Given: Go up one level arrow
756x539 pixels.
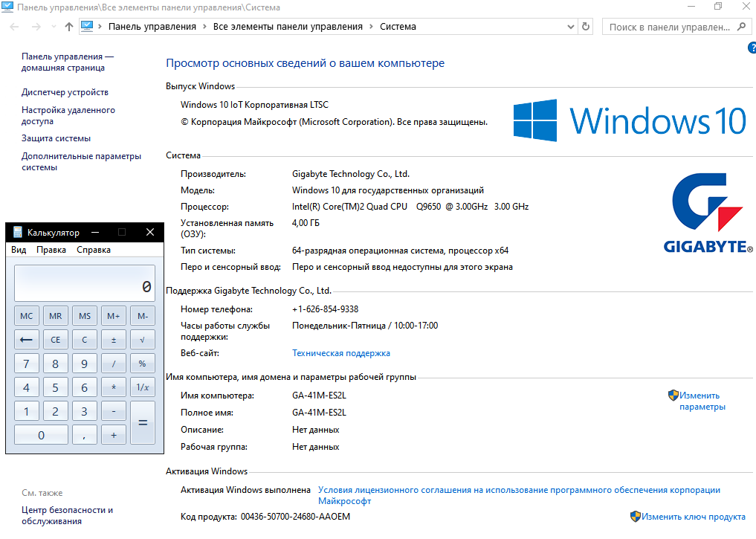Looking at the screenshot, I should click(69, 27).
